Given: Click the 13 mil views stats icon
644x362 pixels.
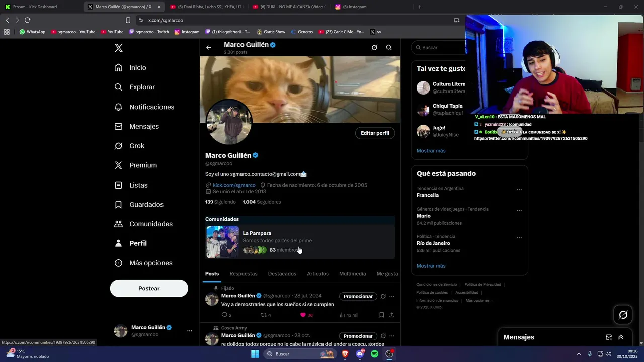Looking at the screenshot, I should click(342, 315).
